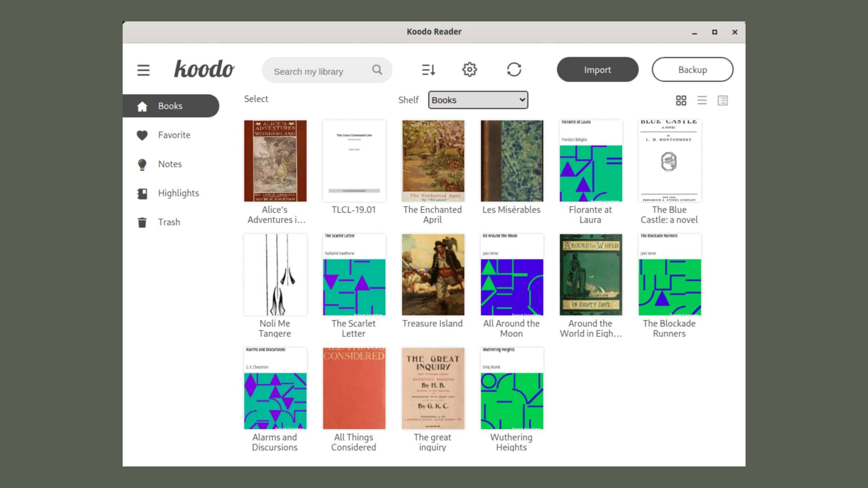
Task: Open All Things Considered cover
Action: [x=354, y=389]
